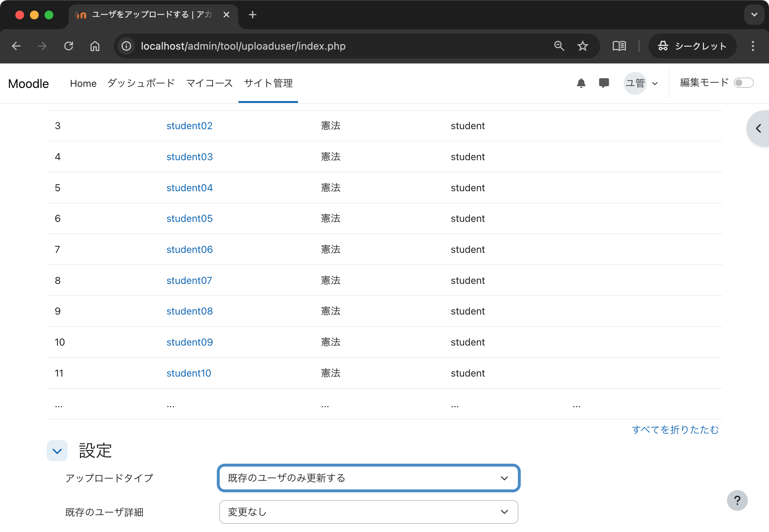Go to the ダッシュボード menu item
Screen dimensions: 769x532
(141, 83)
